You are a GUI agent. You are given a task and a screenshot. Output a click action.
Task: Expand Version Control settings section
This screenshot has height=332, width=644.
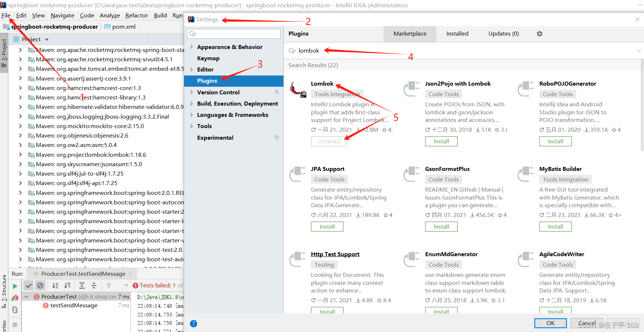pyautogui.click(x=191, y=92)
